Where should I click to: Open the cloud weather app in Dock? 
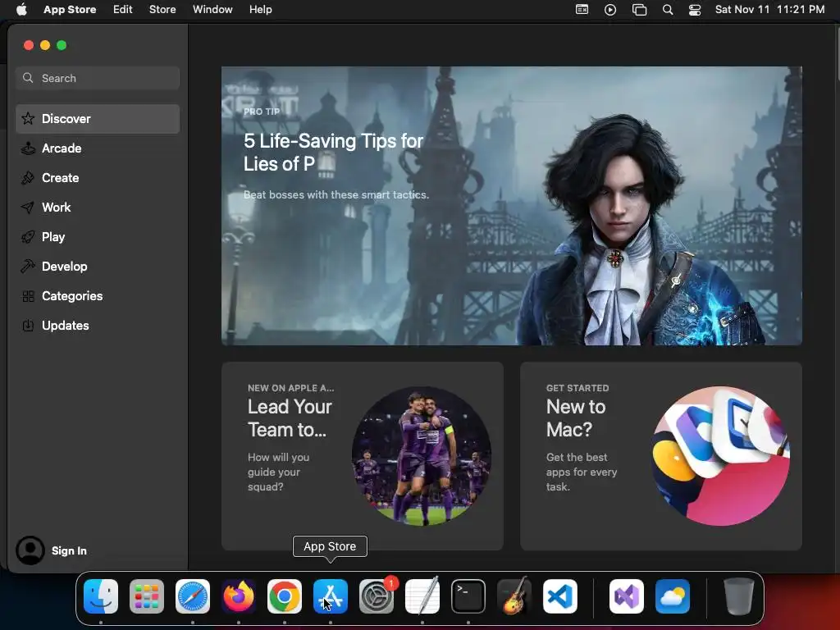pyautogui.click(x=673, y=596)
